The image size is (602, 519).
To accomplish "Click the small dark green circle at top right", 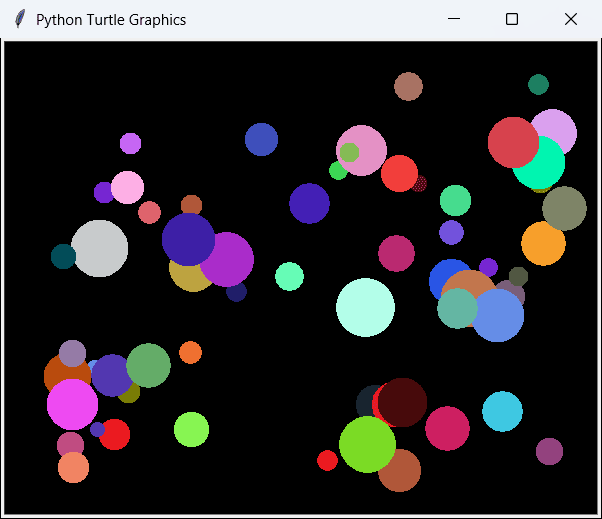I will click(538, 84).
